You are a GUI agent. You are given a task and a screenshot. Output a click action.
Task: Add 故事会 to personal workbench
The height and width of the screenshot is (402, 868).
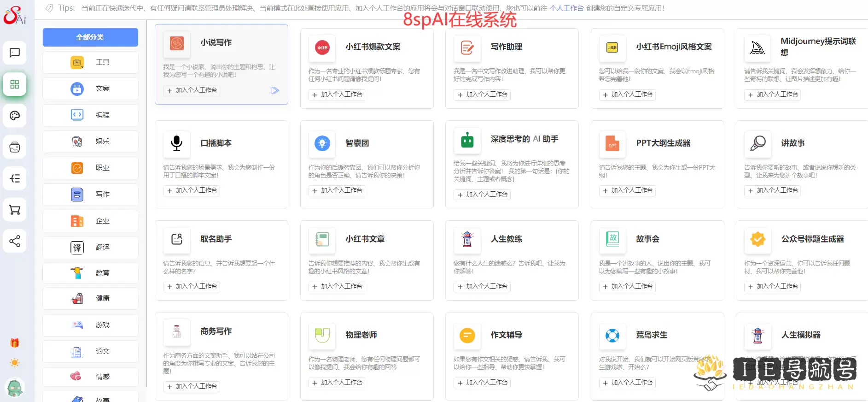point(628,286)
